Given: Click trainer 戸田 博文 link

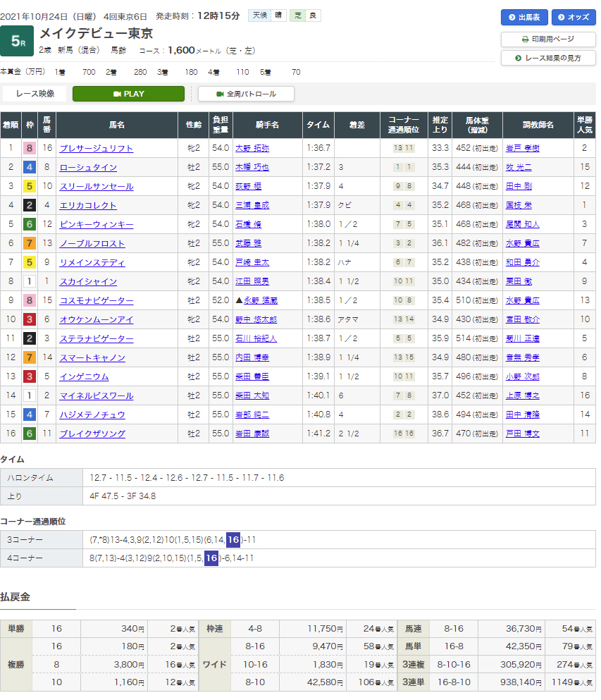Looking at the screenshot, I should click(522, 434).
